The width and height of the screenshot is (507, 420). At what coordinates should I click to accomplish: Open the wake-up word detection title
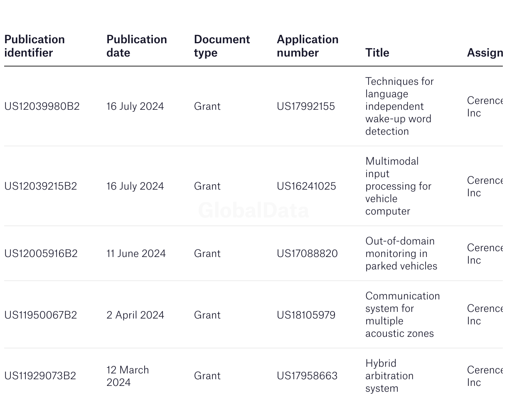pos(398,106)
